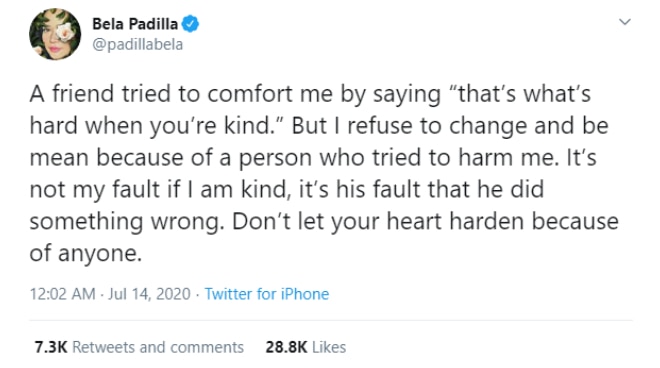Click the blue verified badge
This screenshot has height=368, width=660.
point(190,24)
